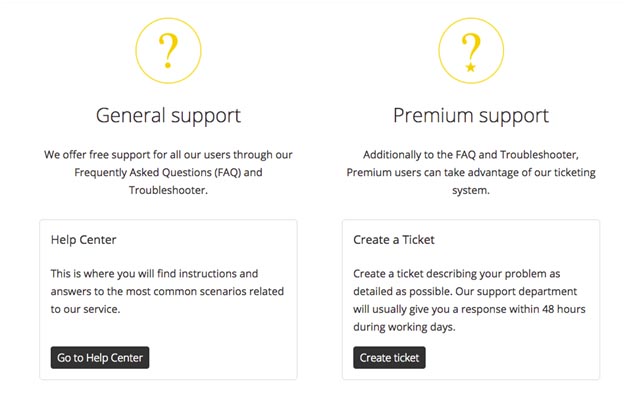Image resolution: width=627 pixels, height=401 pixels.
Task: Click 'during working days' text line
Action: click(x=404, y=327)
